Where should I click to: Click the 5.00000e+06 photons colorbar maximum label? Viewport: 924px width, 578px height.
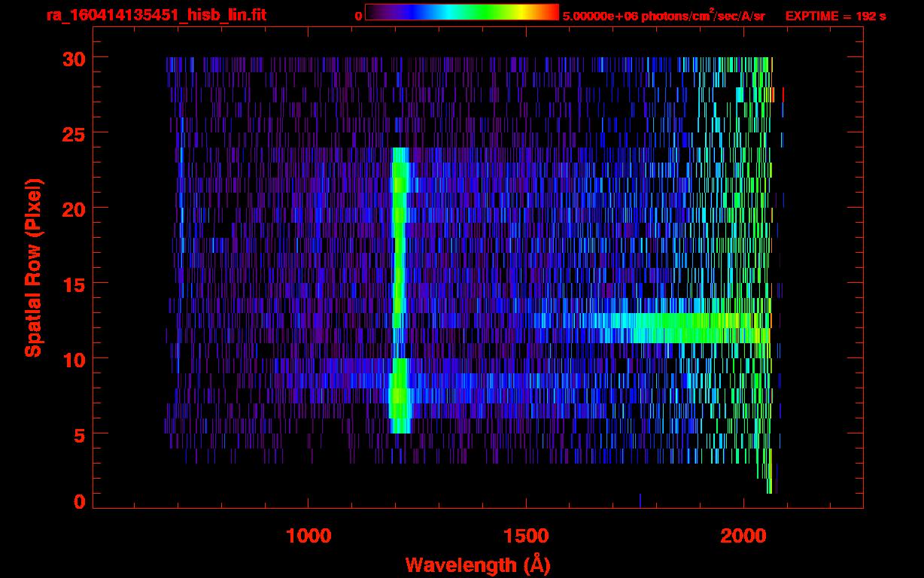tap(663, 16)
